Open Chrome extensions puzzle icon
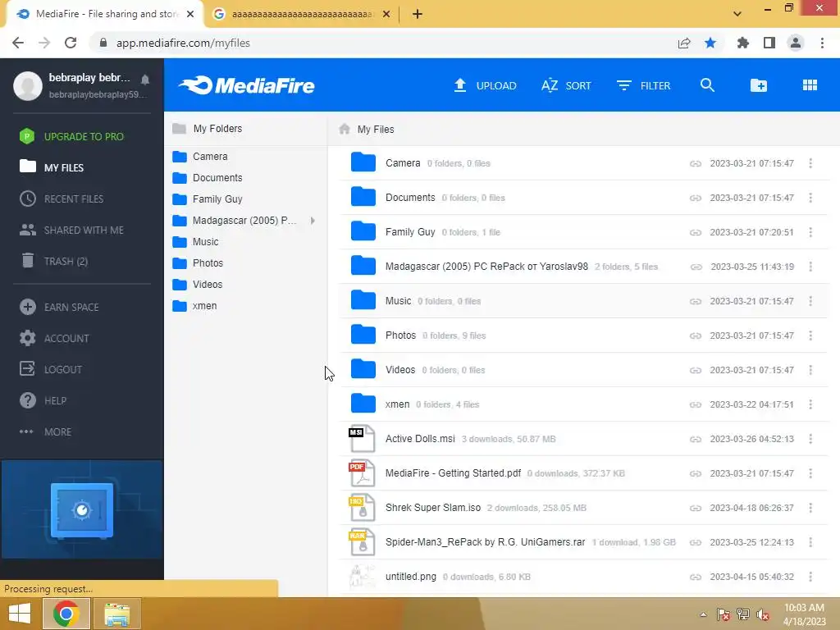Screen dimensions: 840x630 click(742, 43)
